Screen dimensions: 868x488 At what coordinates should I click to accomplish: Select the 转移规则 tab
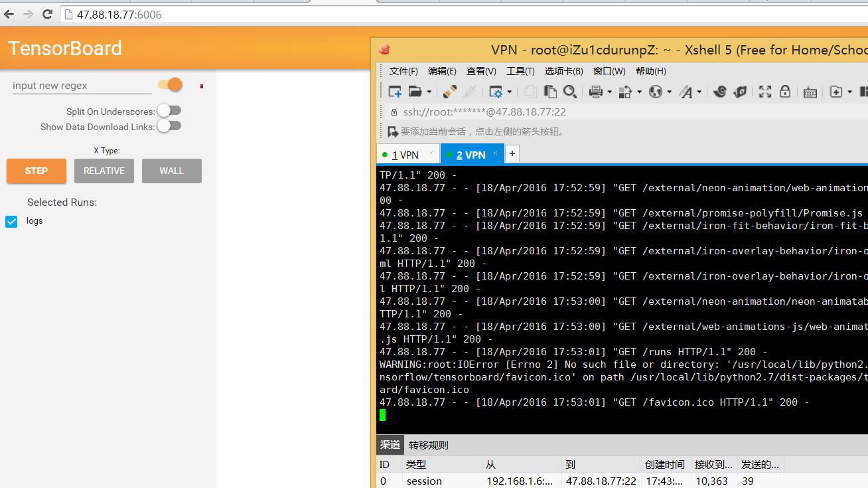coord(429,445)
